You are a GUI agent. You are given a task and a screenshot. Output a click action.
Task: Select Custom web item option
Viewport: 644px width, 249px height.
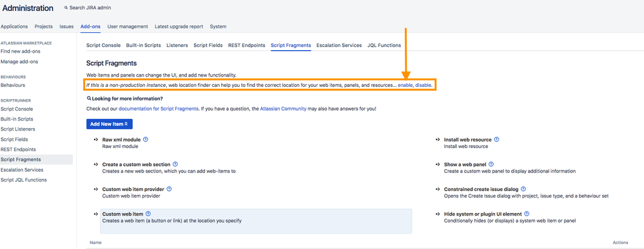pos(256,221)
